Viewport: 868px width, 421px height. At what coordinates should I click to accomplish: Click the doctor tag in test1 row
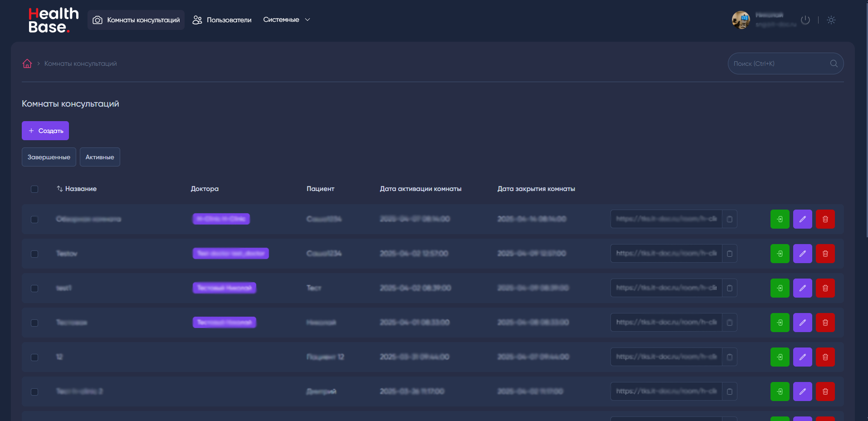[x=224, y=288]
